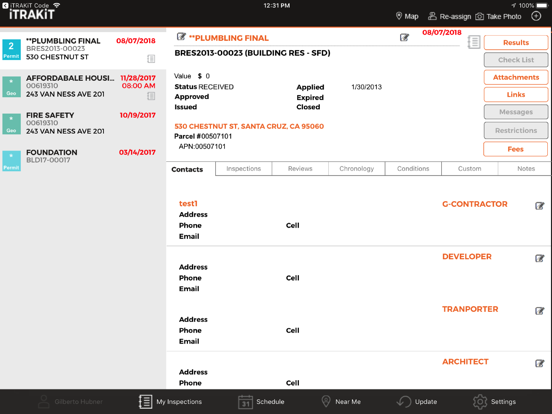
Task: Tap the battery 100% status indicator
Action: pyautogui.click(x=533, y=5)
